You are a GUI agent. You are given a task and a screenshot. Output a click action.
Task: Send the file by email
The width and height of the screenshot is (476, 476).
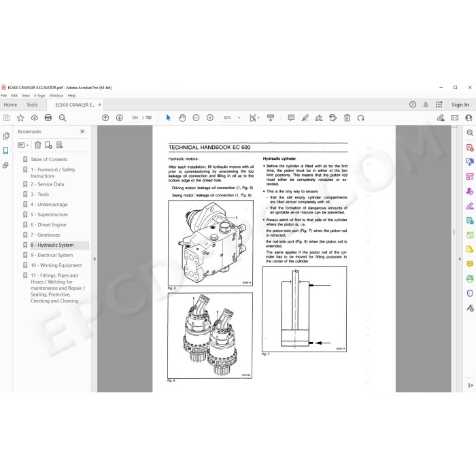(x=455, y=118)
